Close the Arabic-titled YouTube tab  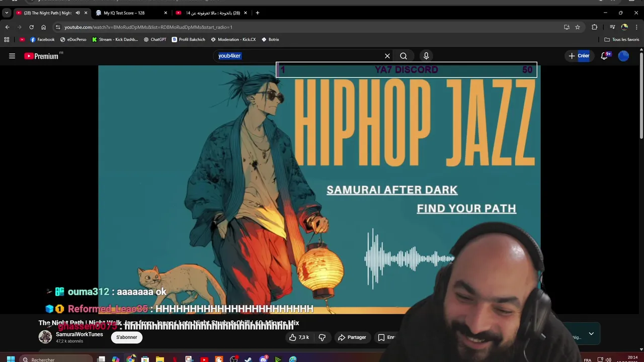click(x=246, y=13)
